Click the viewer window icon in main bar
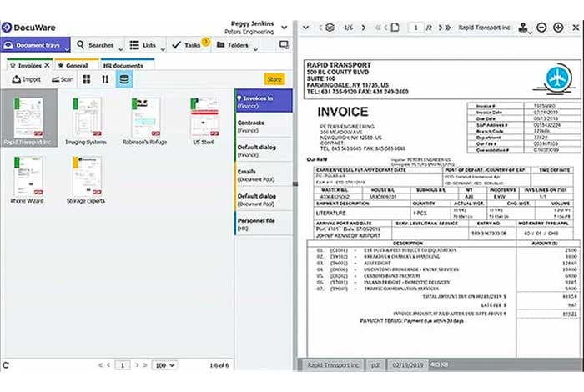The width and height of the screenshot is (584, 392). 284,45
